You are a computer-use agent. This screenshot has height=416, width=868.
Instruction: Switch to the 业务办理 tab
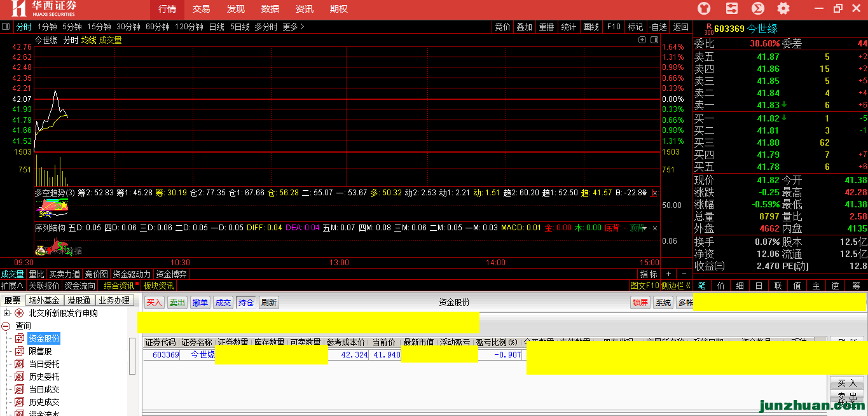pos(114,300)
